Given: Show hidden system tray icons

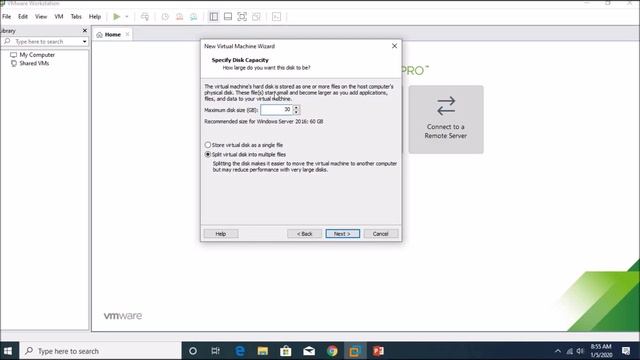Looking at the screenshot, I should pyautogui.click(x=558, y=351).
